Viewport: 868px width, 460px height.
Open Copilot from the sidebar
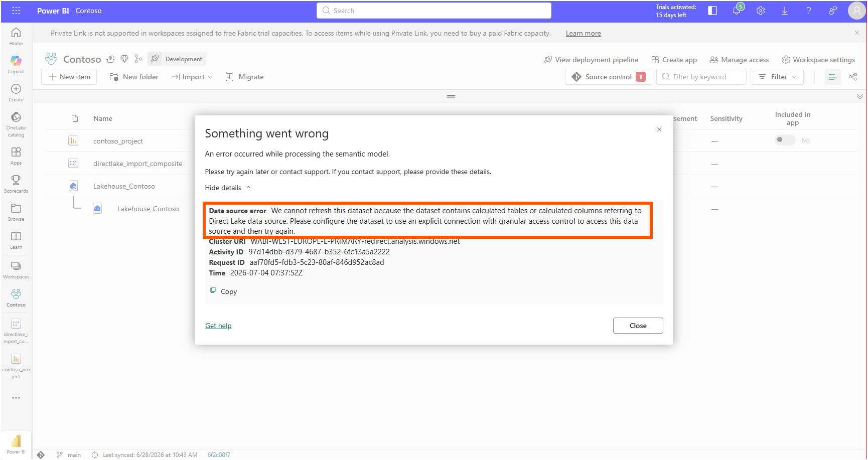point(16,64)
